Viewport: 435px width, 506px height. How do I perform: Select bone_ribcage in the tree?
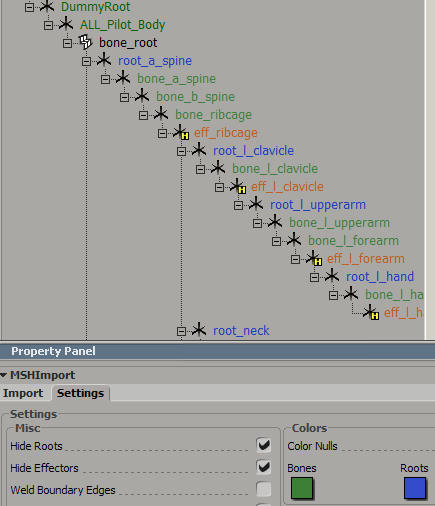click(213, 115)
